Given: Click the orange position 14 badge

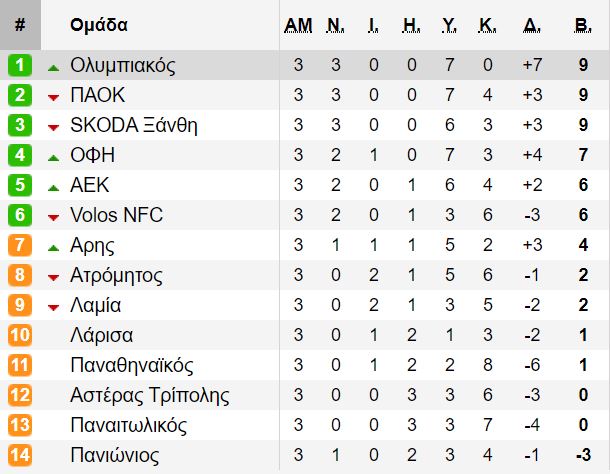Looking at the screenshot, I should pos(20,456).
